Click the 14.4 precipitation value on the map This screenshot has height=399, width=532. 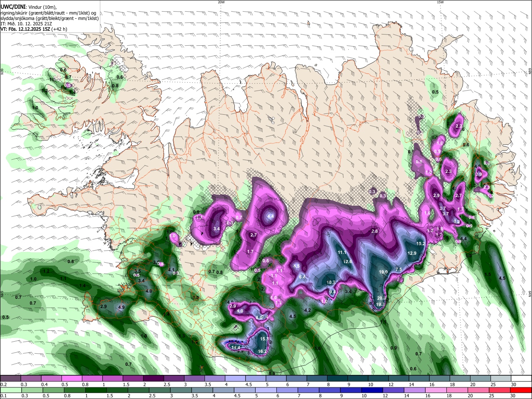point(236,347)
